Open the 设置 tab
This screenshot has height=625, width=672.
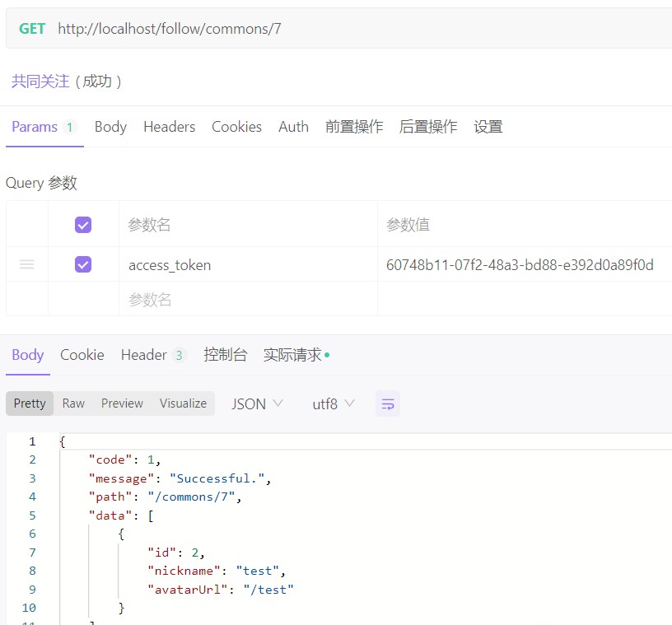(x=488, y=127)
